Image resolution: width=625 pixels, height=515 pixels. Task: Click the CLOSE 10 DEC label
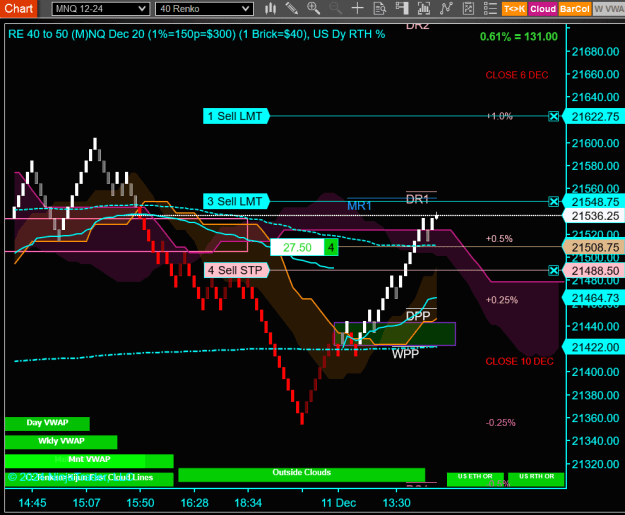(519, 362)
